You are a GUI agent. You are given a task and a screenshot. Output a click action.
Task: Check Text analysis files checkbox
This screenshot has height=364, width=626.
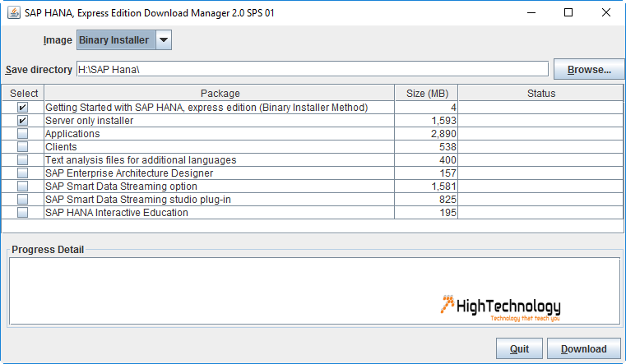coord(23,160)
